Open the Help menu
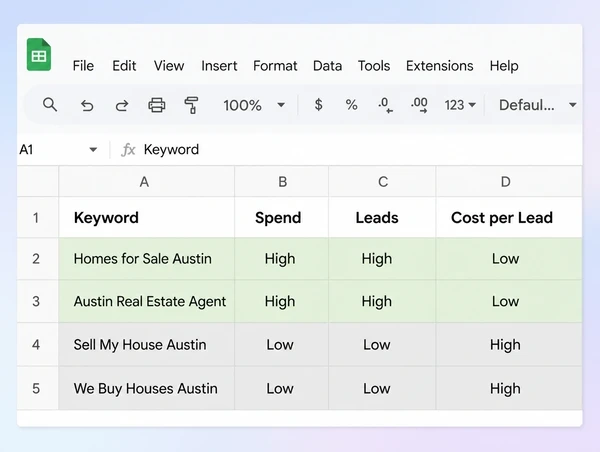Screen dimensions: 600x452 pyautogui.click(x=504, y=66)
